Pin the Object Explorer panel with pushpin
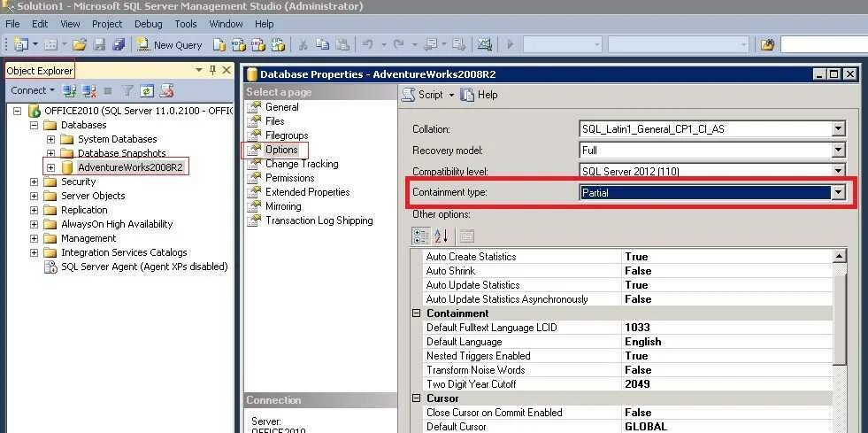868x433 pixels. pyautogui.click(x=212, y=70)
